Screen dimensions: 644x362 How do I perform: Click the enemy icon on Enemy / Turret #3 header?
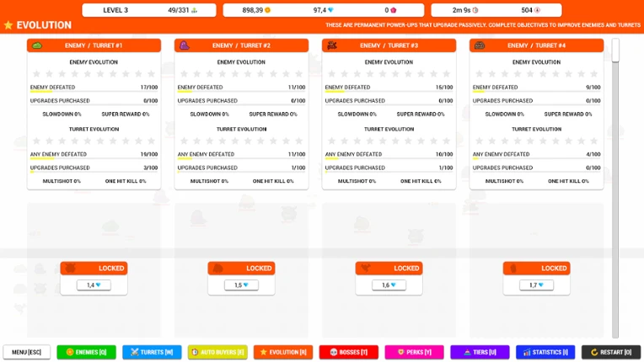coord(332,45)
